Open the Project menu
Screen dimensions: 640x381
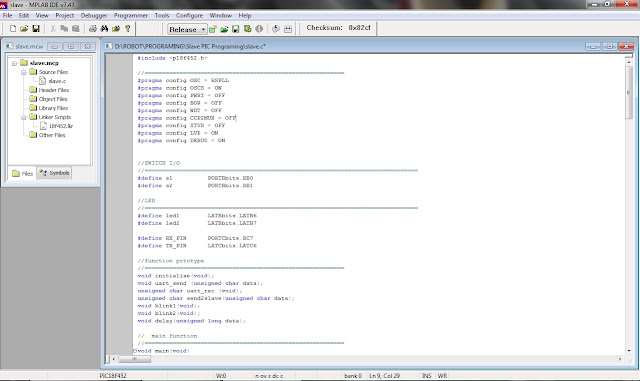pos(64,16)
